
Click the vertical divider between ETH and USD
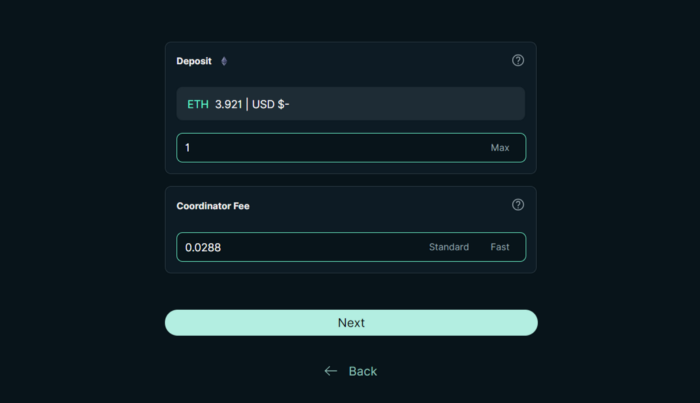pos(247,104)
